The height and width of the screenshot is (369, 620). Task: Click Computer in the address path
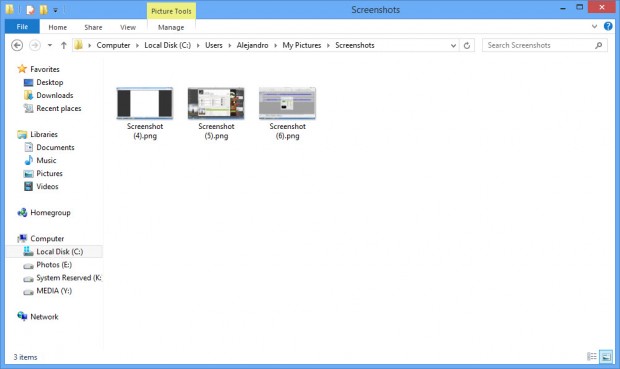point(113,45)
